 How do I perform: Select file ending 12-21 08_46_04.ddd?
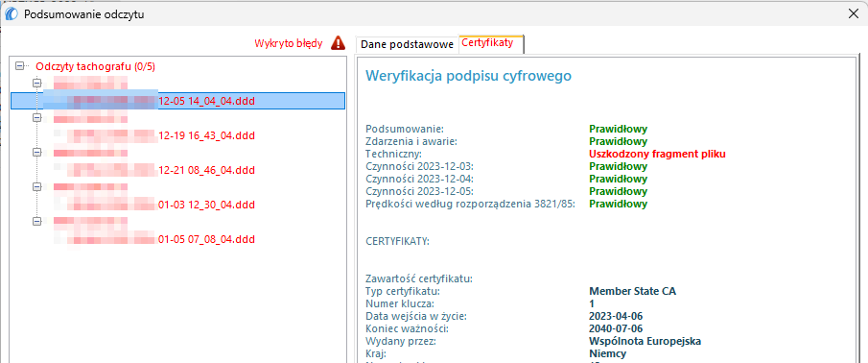click(155, 170)
